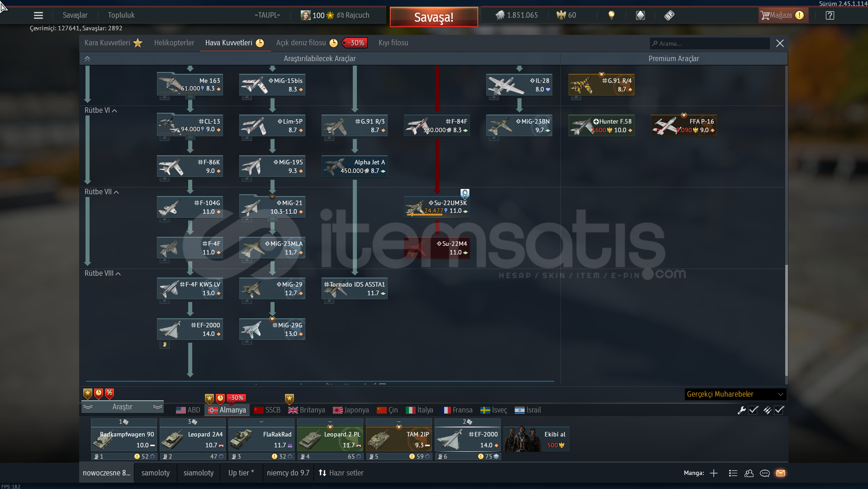868x489 pixels.
Task: Toggle the auto-repair checkbox beside the wrench
Action: 753,410
